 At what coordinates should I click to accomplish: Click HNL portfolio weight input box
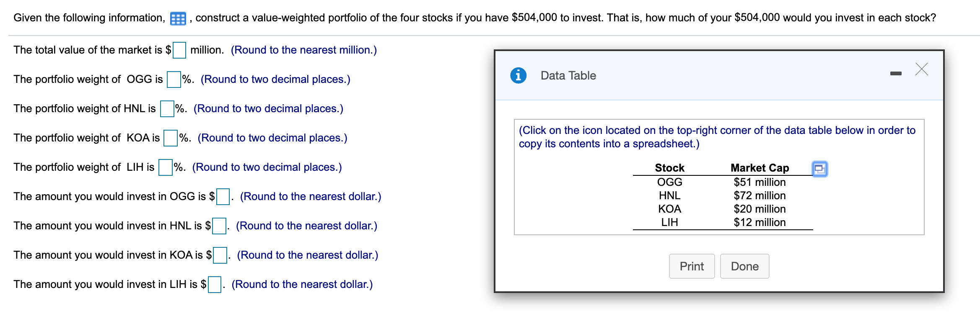pyautogui.click(x=167, y=109)
